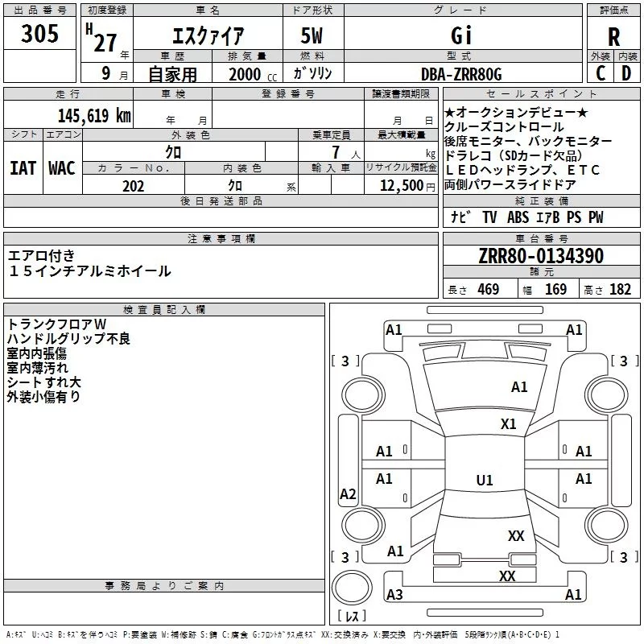Click the U1 dent mark on the roof

click(x=484, y=481)
